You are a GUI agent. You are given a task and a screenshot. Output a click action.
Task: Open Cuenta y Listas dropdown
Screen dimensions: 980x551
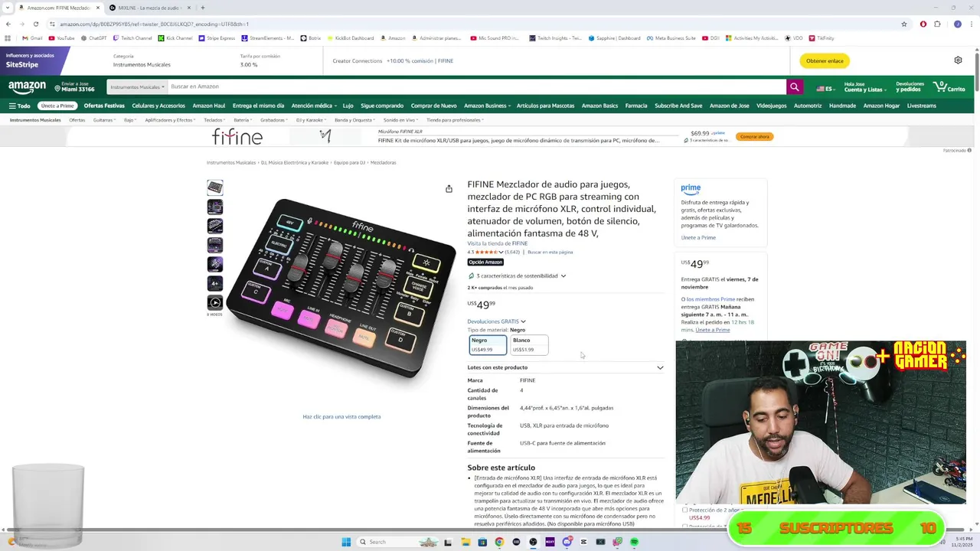[x=864, y=87]
